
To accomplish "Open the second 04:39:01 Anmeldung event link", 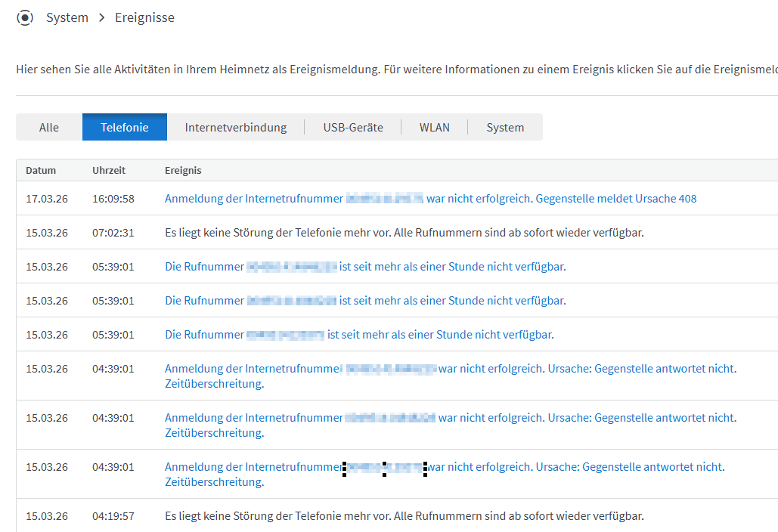I will click(x=451, y=425).
